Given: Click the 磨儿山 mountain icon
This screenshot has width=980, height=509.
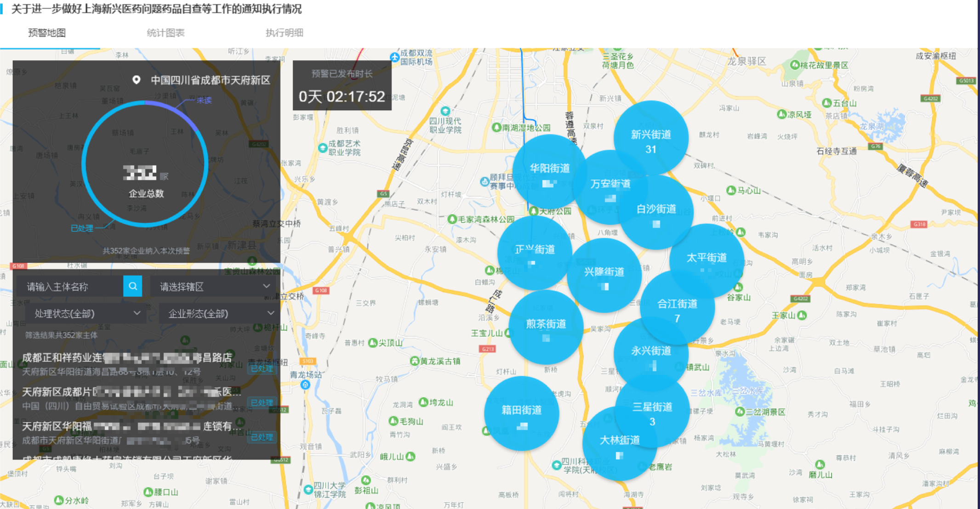Looking at the screenshot, I should tap(820, 464).
